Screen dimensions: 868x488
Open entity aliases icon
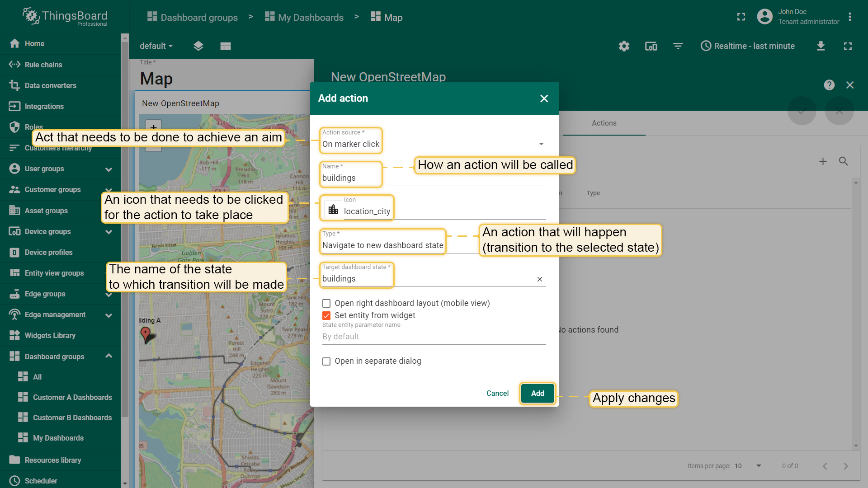point(651,46)
